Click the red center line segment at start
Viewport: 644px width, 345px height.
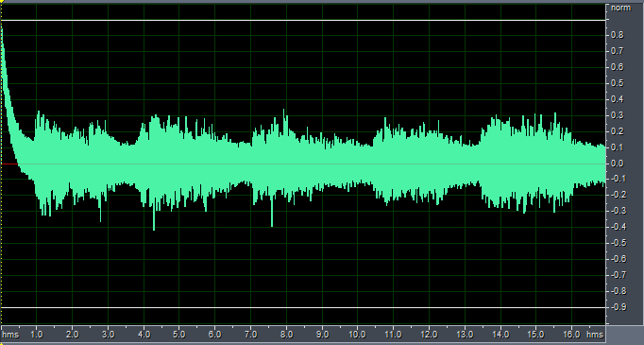coord(9,164)
